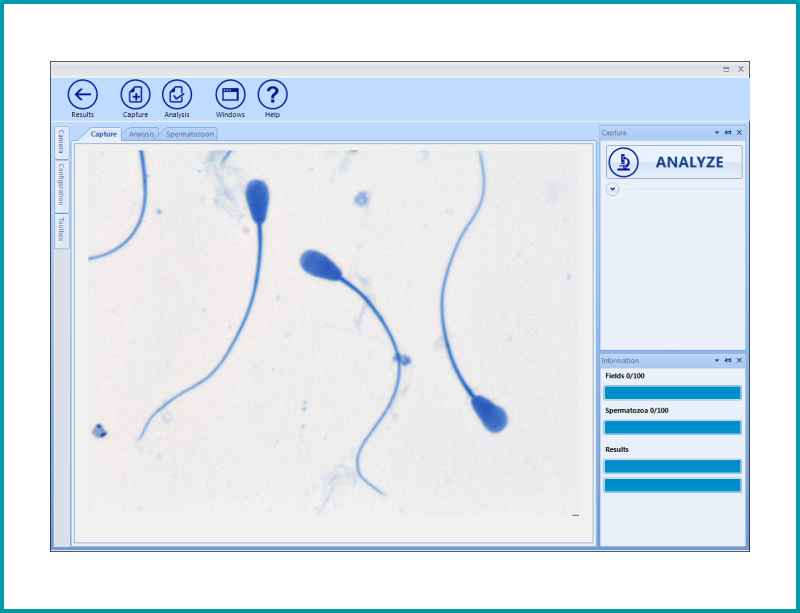Click the captured microscope image

click(x=334, y=332)
